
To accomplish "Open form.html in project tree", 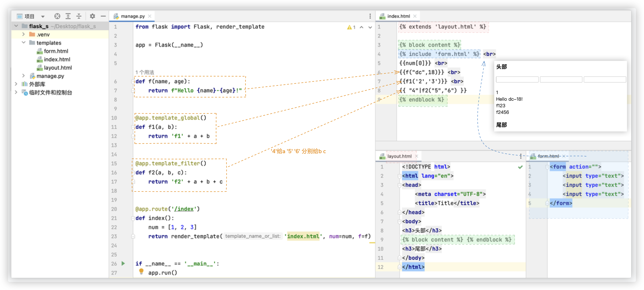I will [56, 51].
